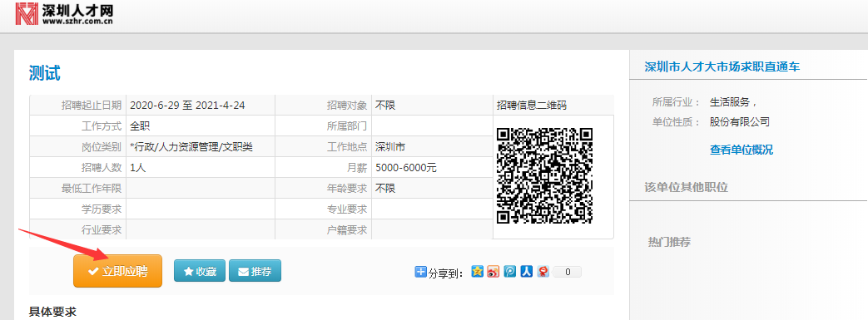Click the 最低工作年限 label
This screenshot has width=868, height=320.
coord(92,189)
